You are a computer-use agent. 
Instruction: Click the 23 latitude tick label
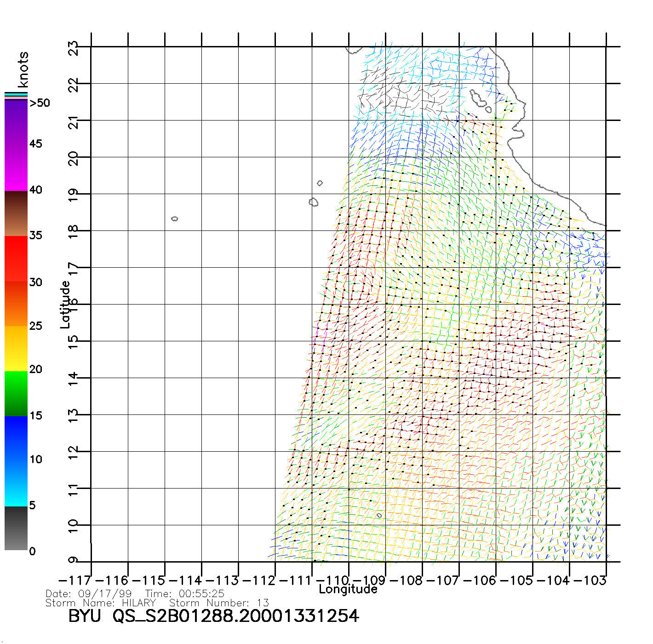click(73, 48)
